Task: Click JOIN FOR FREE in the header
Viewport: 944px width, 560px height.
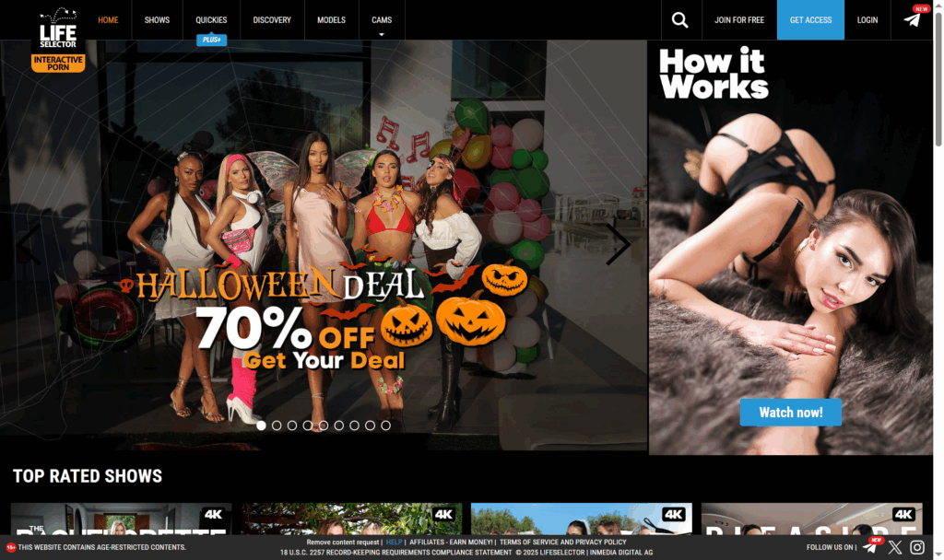Action: coord(739,19)
